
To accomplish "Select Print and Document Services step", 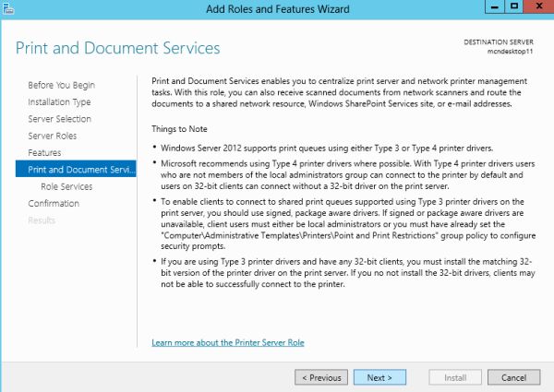I will pos(76,169).
